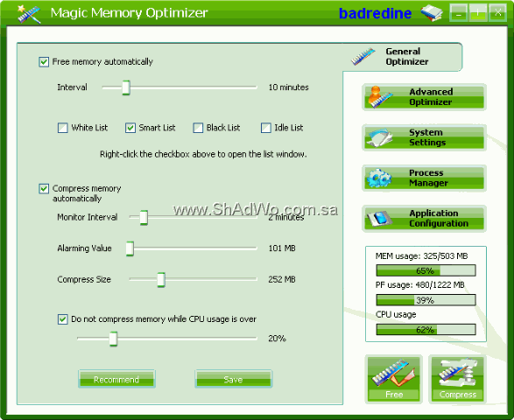Click the PF usage 39% progress bar
The height and width of the screenshot is (420, 514).
click(x=426, y=300)
